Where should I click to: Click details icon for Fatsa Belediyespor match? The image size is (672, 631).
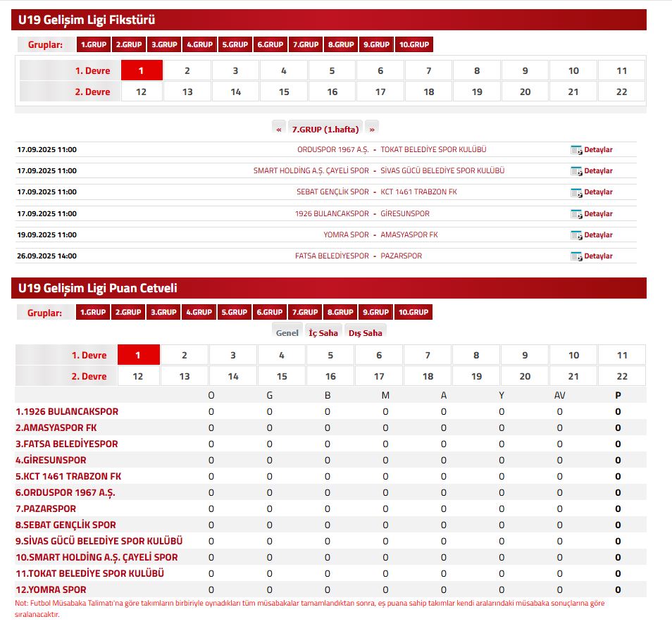pyautogui.click(x=575, y=256)
